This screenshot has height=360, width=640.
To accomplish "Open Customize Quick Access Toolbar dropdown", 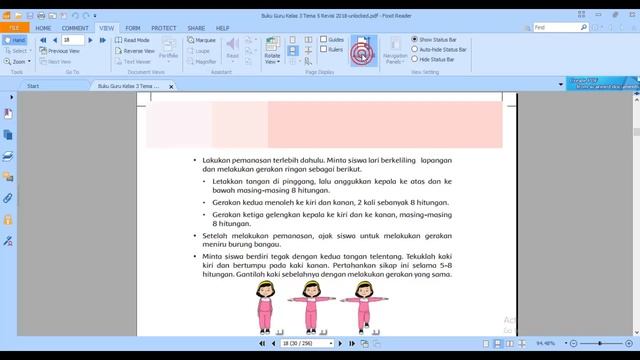I will point(95,16).
